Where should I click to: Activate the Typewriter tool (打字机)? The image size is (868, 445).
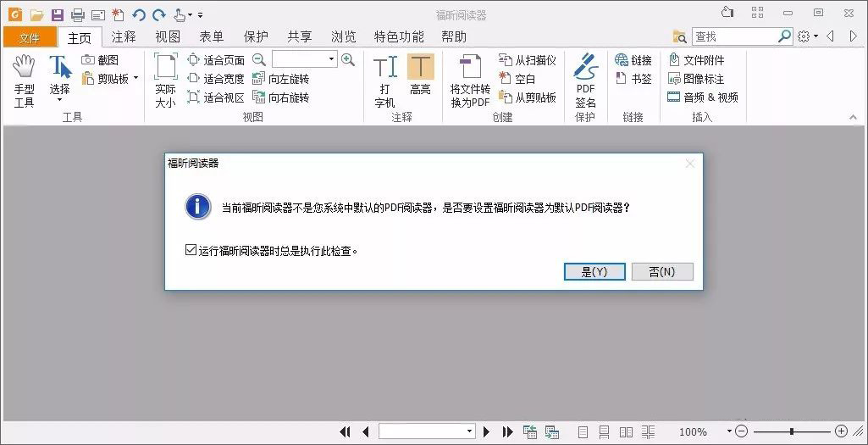385,81
